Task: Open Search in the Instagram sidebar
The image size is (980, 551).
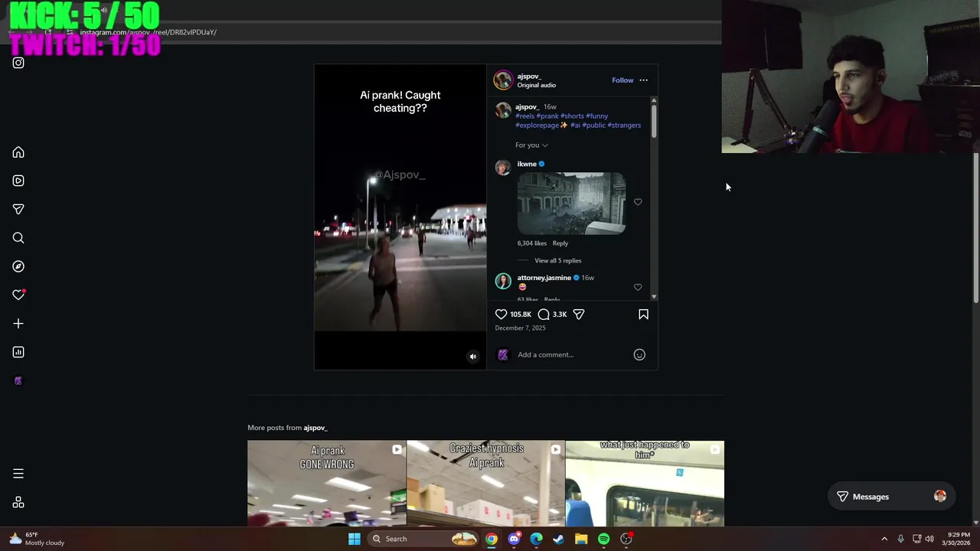Action: 18,238
